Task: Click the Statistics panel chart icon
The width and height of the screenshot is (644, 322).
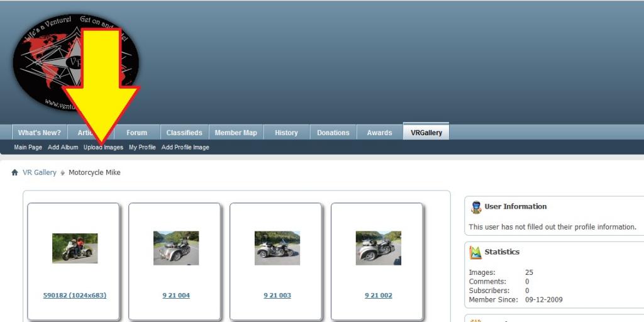Action: 475,252
